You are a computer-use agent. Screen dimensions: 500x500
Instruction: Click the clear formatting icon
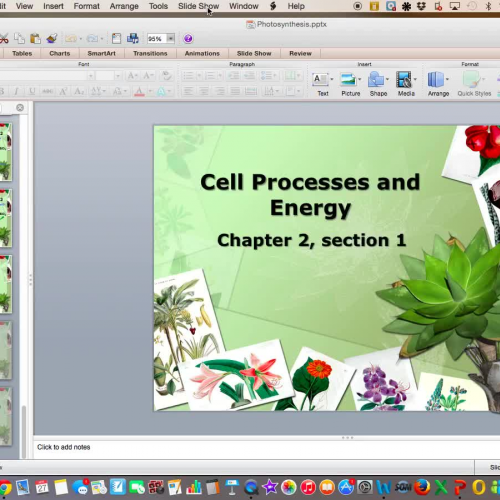click(x=166, y=76)
